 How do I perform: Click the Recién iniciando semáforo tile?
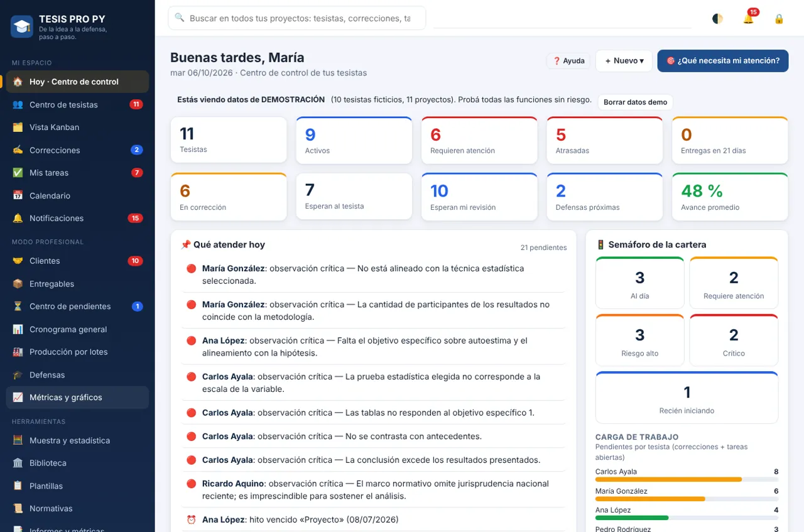click(x=687, y=398)
